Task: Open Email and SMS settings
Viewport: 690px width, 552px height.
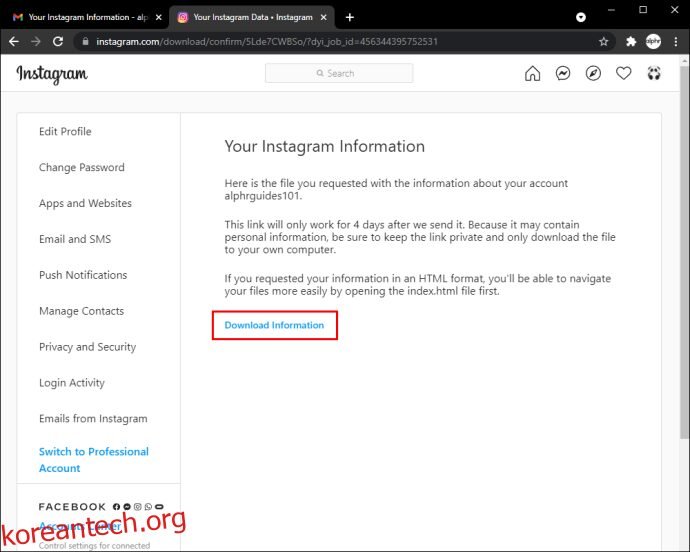Action: 75,239
